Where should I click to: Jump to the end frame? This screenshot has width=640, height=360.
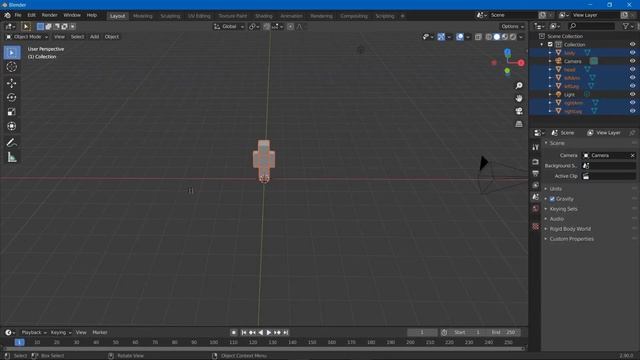click(286, 333)
